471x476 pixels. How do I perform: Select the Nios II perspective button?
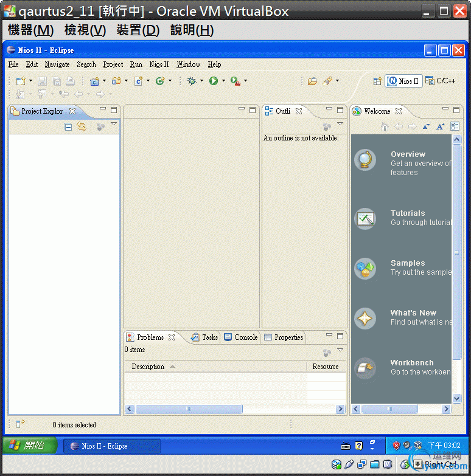tap(404, 81)
